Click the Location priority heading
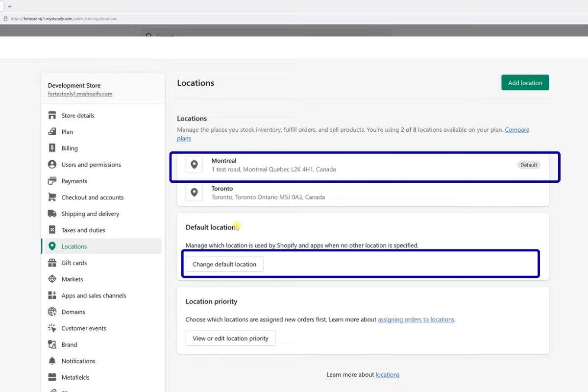Screen dimensions: 588x392 coord(211,301)
